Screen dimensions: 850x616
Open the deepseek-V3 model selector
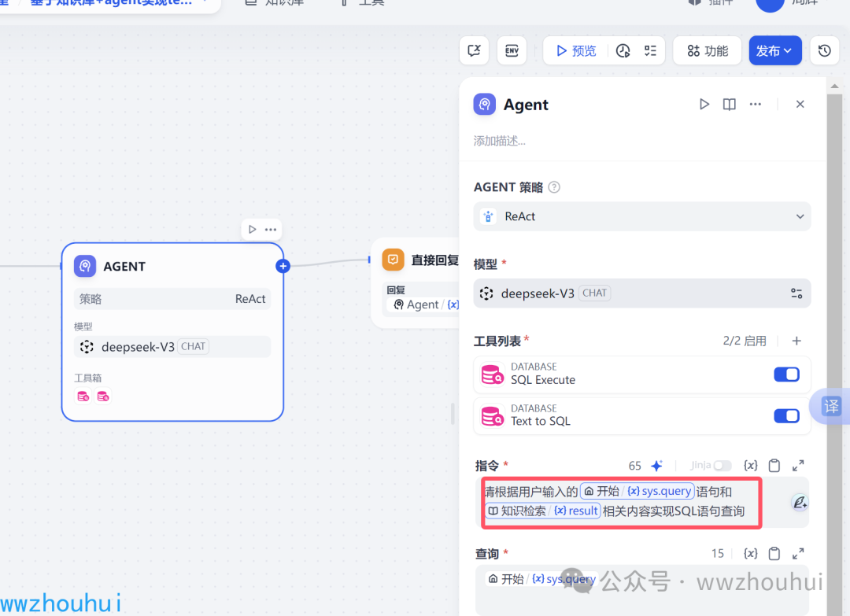[x=642, y=293]
